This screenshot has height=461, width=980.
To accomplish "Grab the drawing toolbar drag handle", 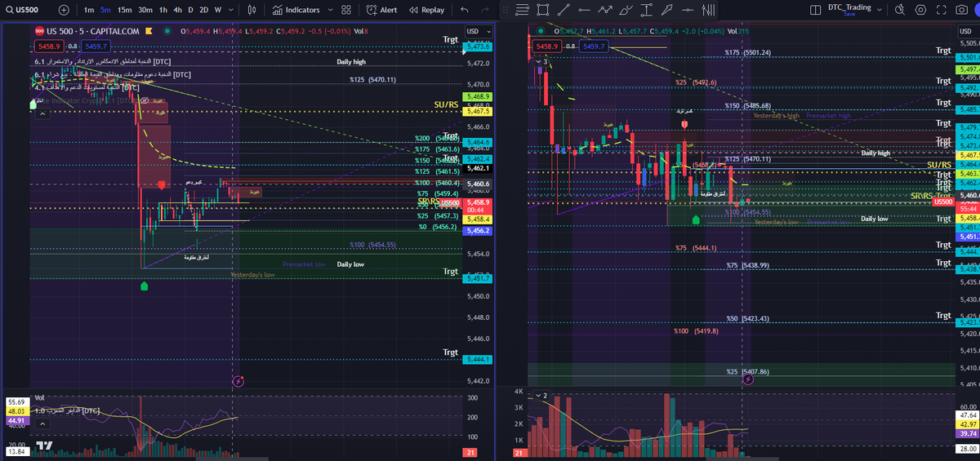I will 504,10.
